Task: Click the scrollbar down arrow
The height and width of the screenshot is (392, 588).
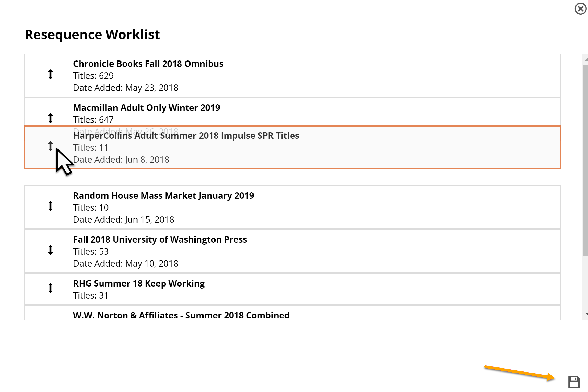Action: (586, 315)
